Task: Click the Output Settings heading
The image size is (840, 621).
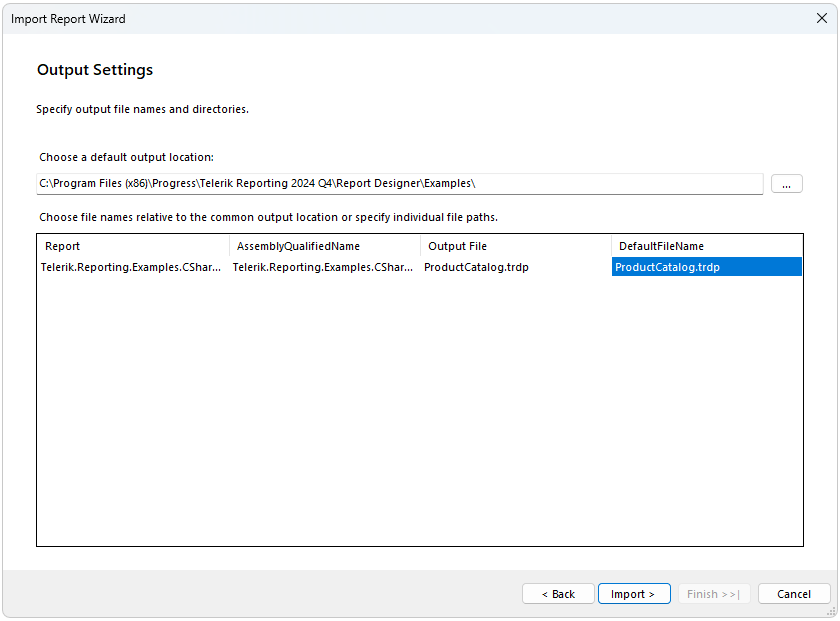Action: point(95,70)
